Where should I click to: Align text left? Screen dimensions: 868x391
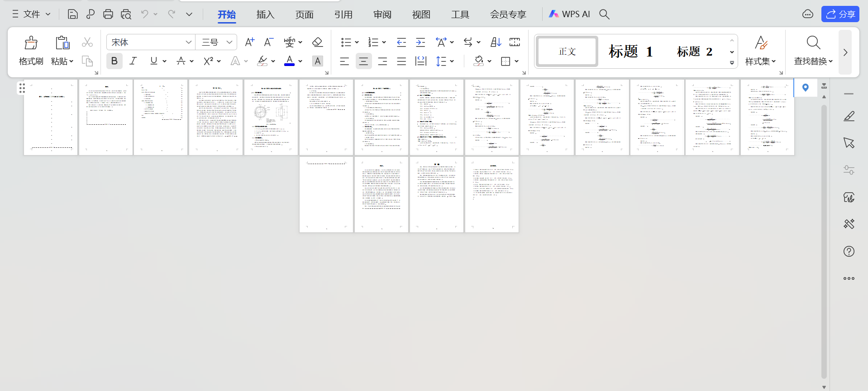(344, 61)
